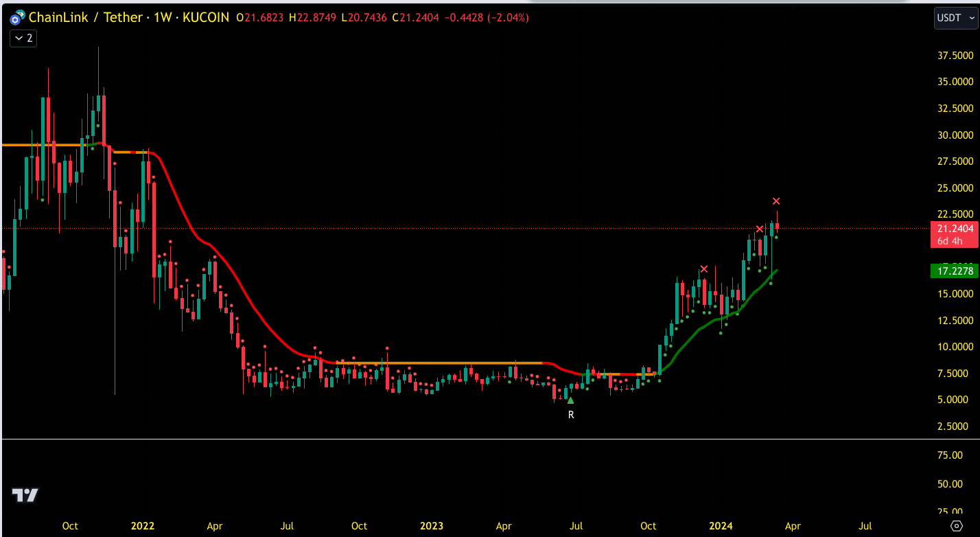Click the red X marker near 21.2404 level
980x537 pixels.
(760, 229)
